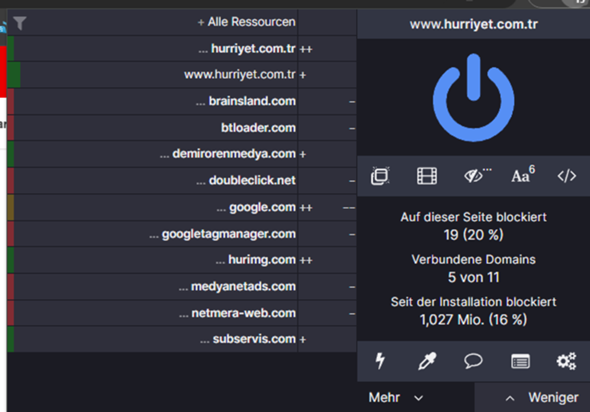
Task: Click red rule cell beside brainsland.com
Action: [x=11, y=101]
